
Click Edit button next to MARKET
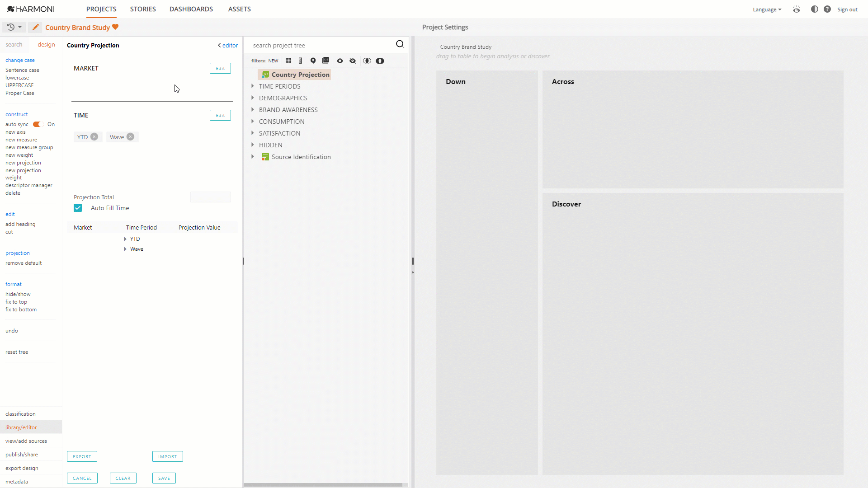[220, 68]
